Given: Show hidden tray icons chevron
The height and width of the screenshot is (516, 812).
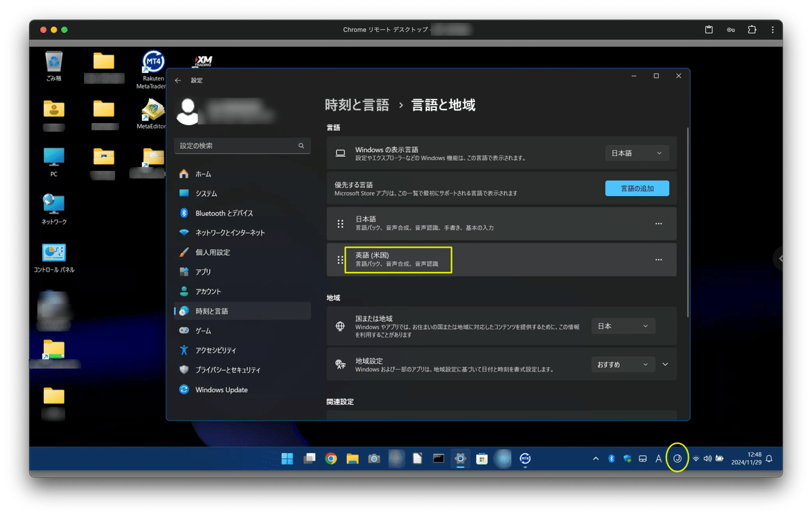Looking at the screenshot, I should 595,459.
